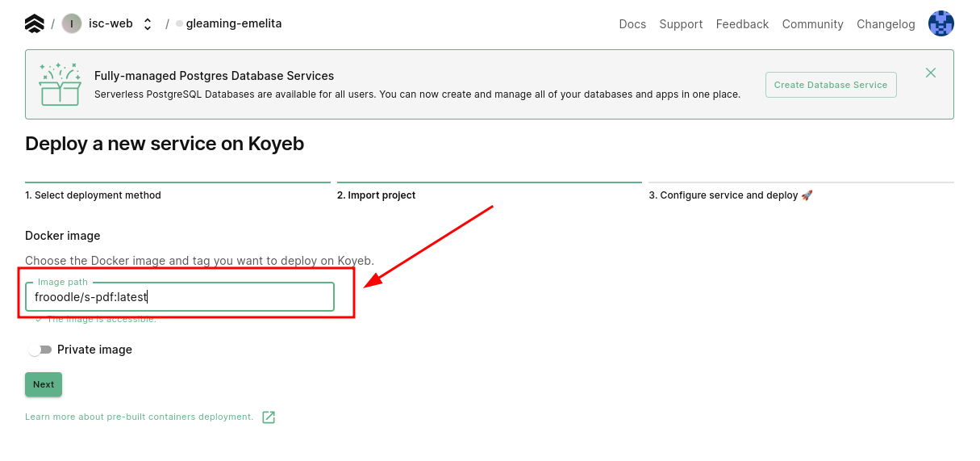The width and height of the screenshot is (980, 461).
Task: Click the Docker image heading
Action: pos(63,236)
